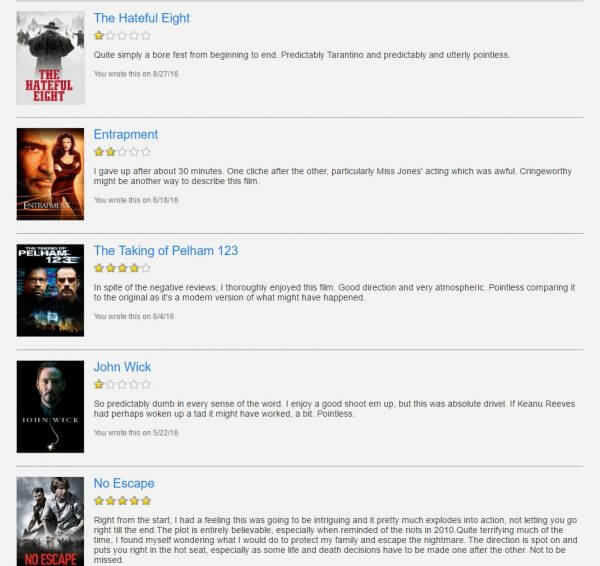Open the No Escape title link
This screenshot has width=600, height=566.
pos(124,483)
